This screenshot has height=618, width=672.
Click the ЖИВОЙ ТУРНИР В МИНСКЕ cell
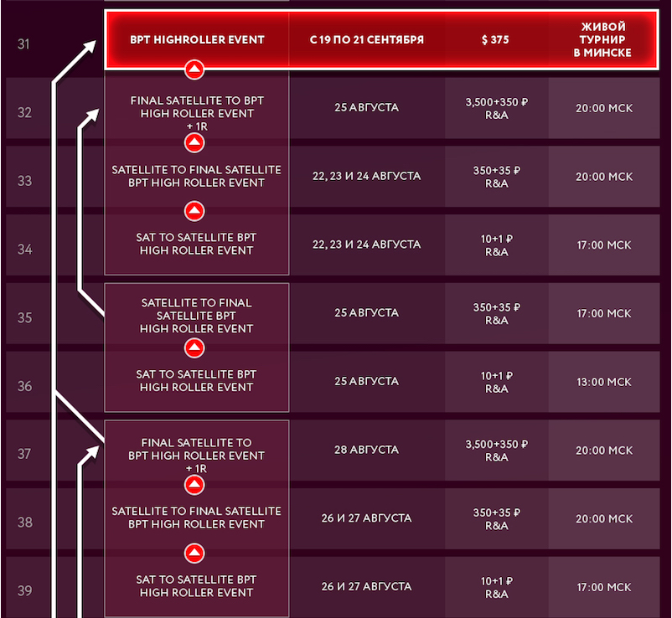602,40
